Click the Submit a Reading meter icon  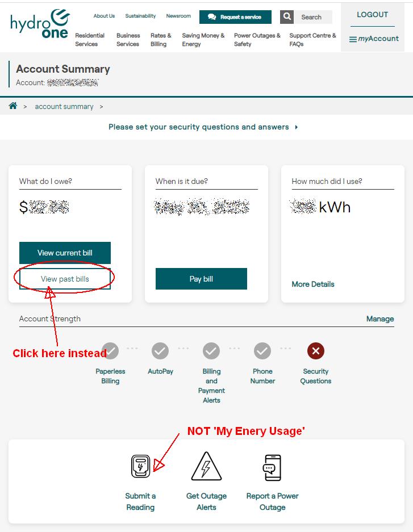[140, 466]
